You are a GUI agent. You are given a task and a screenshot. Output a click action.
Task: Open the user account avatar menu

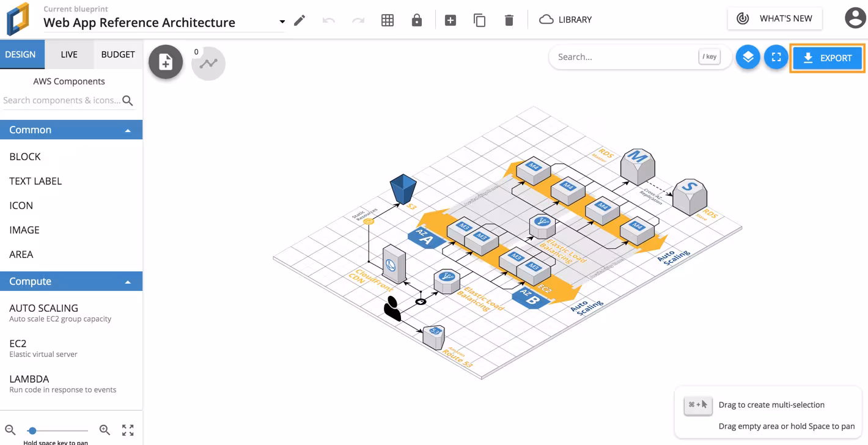(855, 18)
